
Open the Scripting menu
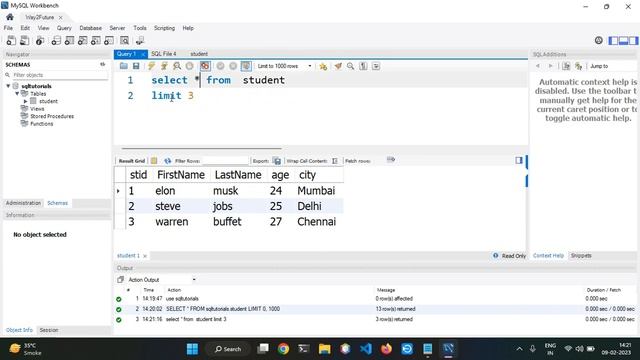(x=164, y=28)
